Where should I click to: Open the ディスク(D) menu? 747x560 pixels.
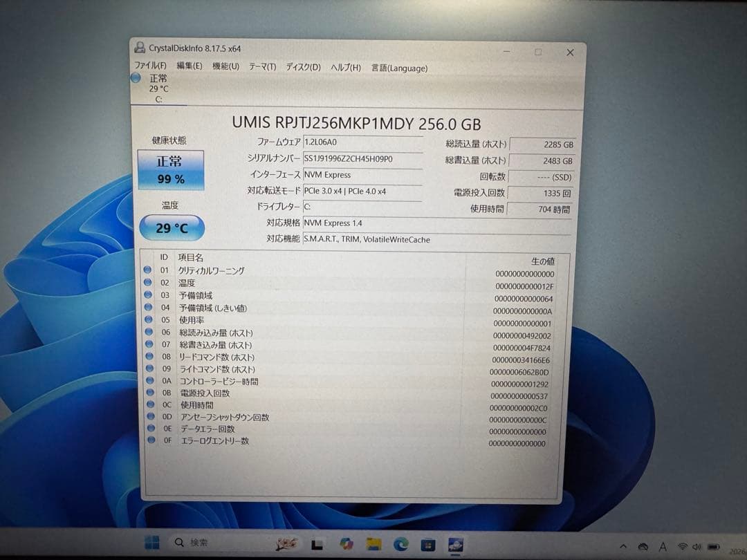coord(303,67)
